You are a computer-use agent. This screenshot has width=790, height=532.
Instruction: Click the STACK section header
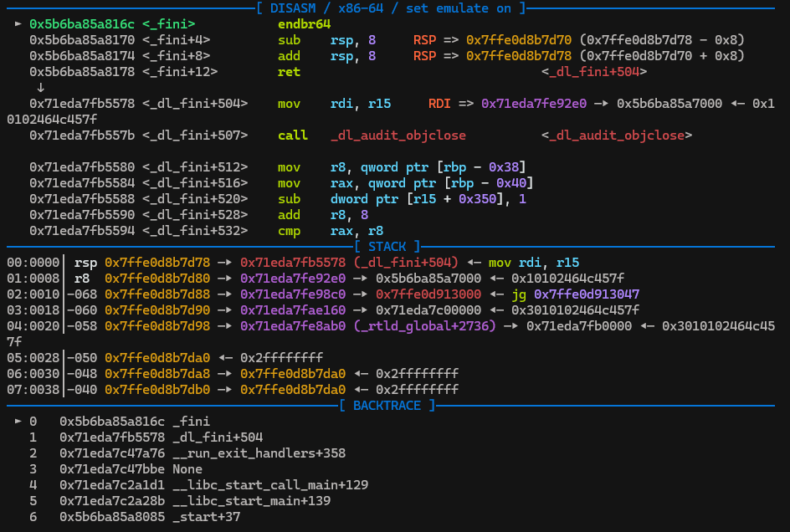(x=387, y=247)
